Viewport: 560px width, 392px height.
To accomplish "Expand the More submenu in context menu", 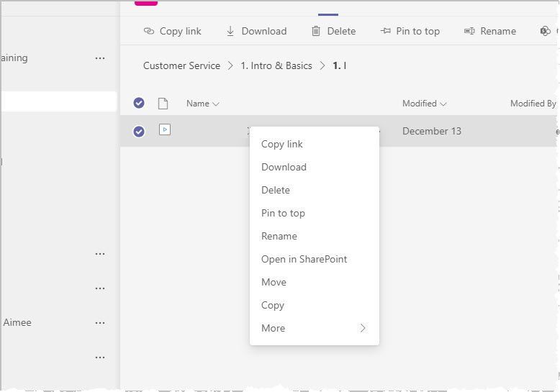I will point(314,328).
